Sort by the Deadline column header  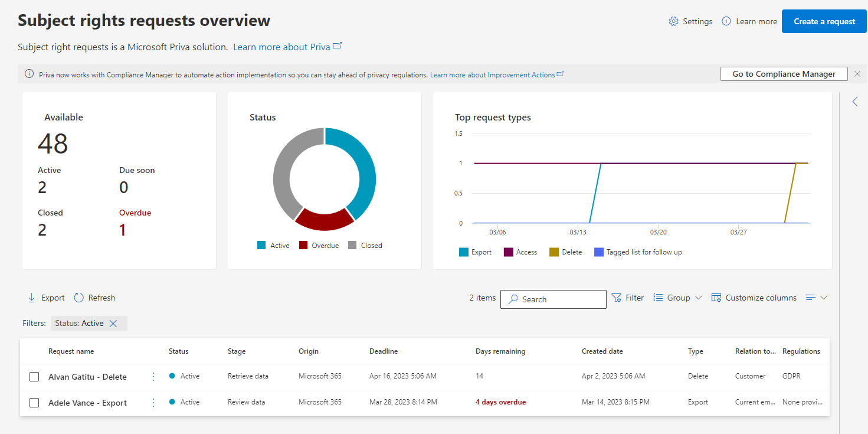coord(384,351)
